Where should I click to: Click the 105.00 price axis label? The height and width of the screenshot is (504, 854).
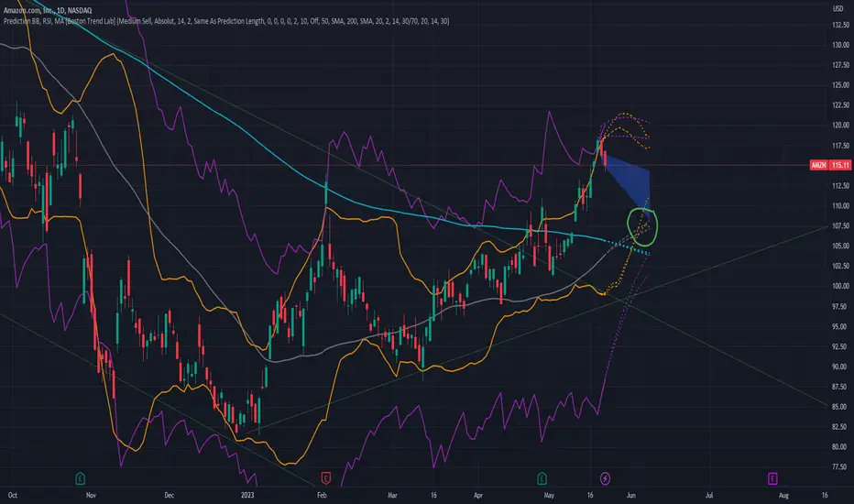[841, 246]
